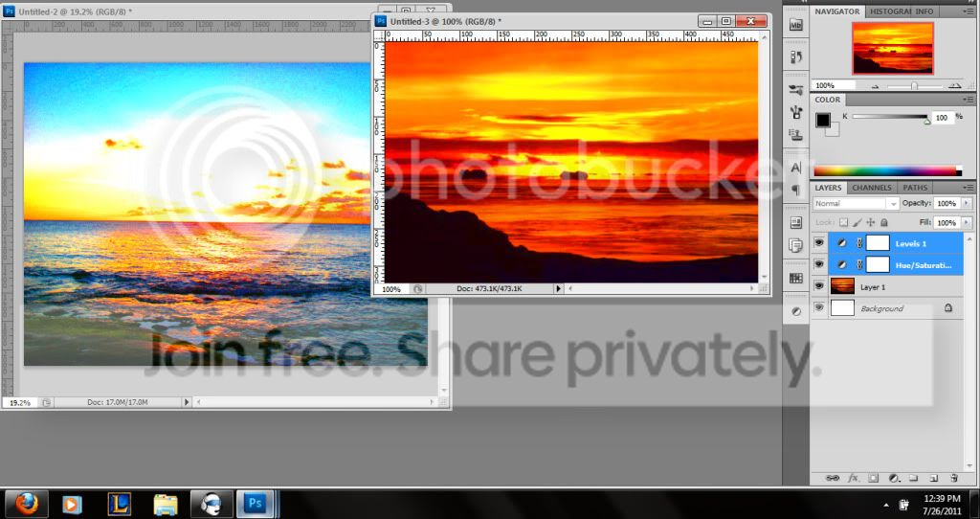This screenshot has width=980, height=519.
Task: Switch to the Paths tab
Action: 915,188
